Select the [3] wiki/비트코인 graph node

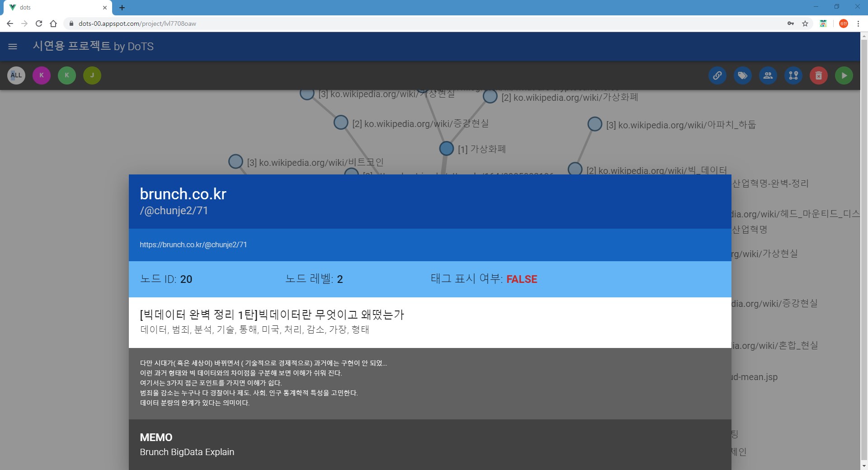tap(236, 161)
